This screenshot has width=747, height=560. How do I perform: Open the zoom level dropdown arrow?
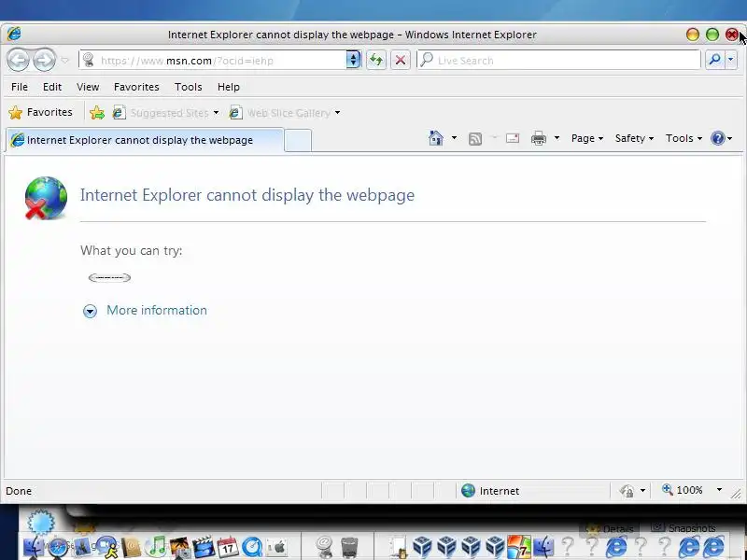(719, 490)
